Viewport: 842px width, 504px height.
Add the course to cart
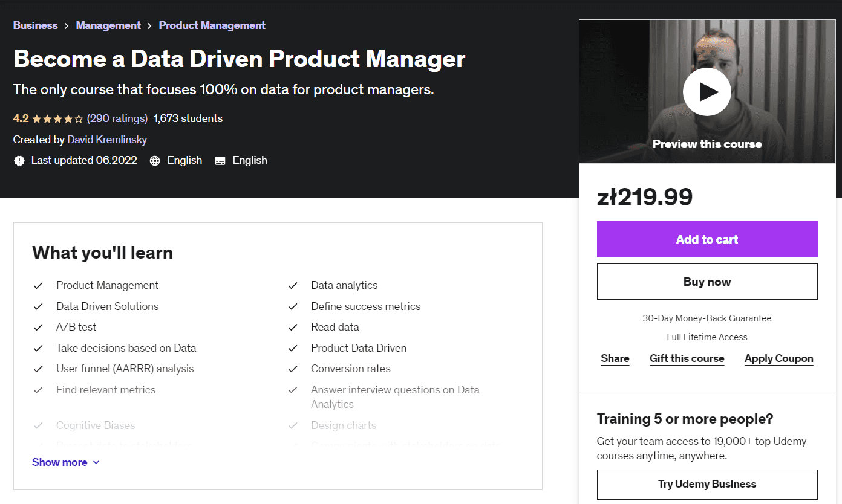coord(707,239)
